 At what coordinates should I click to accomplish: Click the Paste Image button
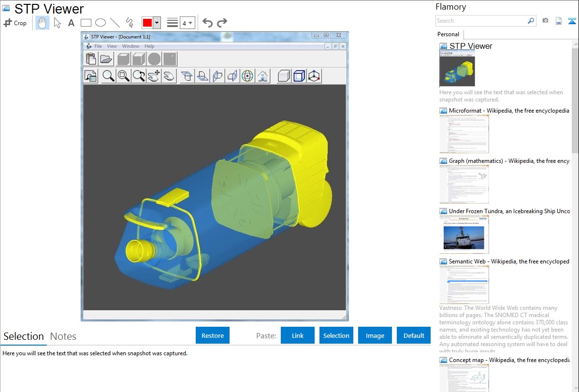[x=375, y=335]
